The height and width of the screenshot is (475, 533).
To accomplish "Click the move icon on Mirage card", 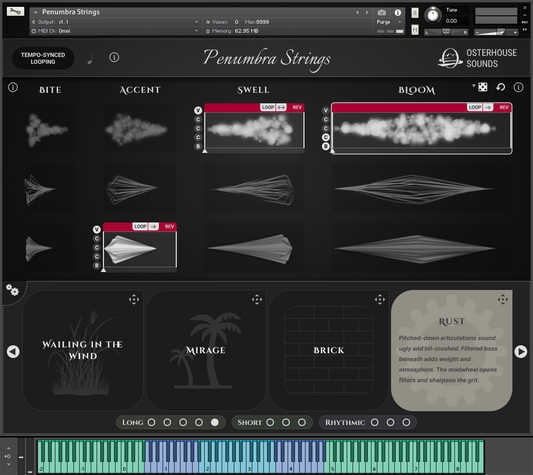I will pos(257,300).
